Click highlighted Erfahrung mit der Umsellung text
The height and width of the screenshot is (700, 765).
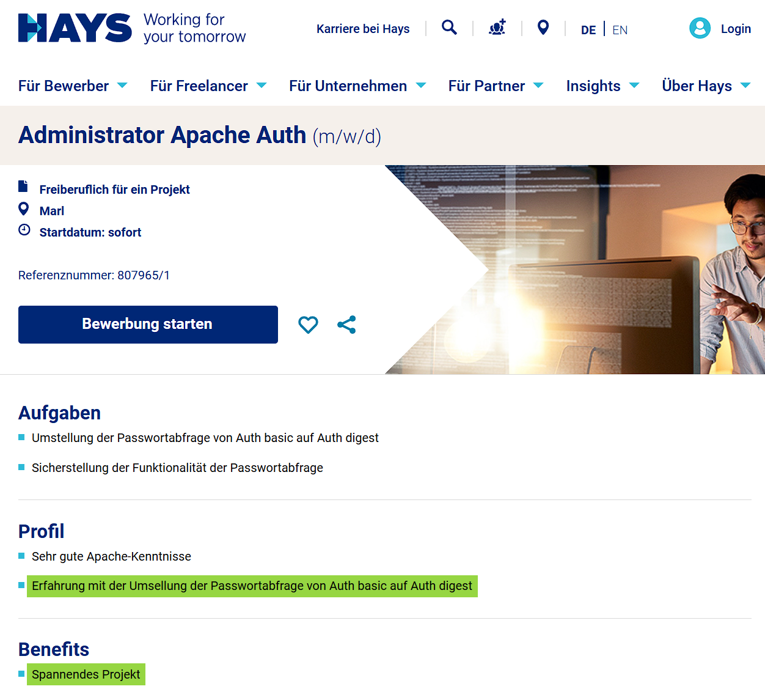[252, 586]
